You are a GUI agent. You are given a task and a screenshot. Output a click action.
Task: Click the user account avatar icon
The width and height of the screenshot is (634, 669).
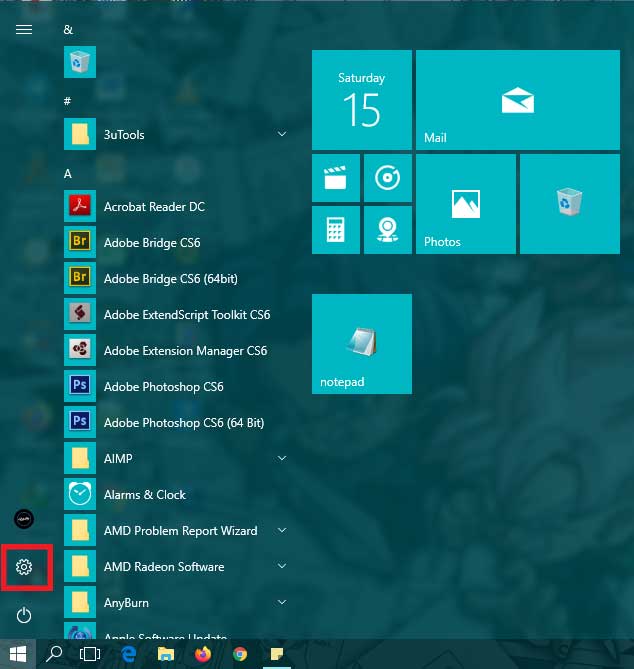24,518
